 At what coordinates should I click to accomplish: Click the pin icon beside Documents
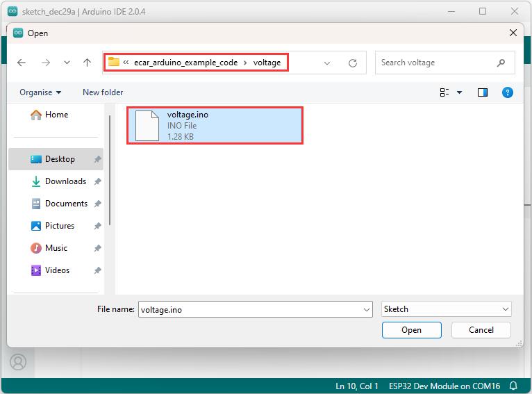(x=97, y=204)
